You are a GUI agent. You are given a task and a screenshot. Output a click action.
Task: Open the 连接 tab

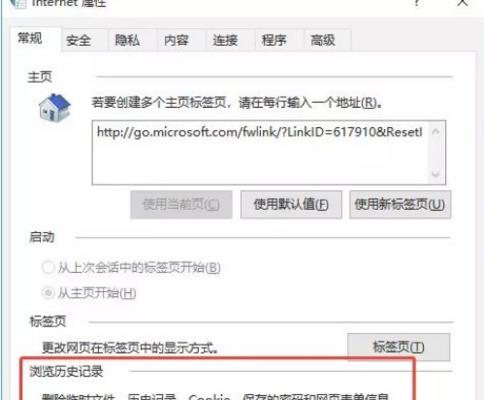(x=225, y=40)
